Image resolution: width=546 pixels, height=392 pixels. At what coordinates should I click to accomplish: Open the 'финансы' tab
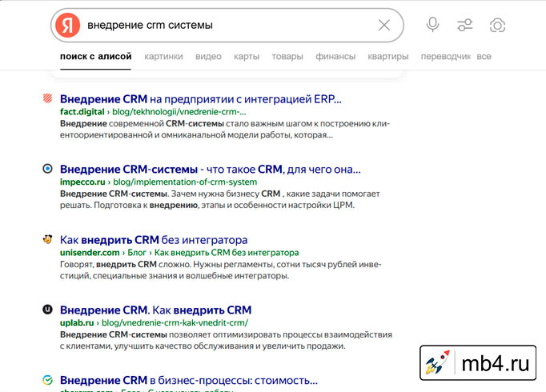pyautogui.click(x=335, y=56)
